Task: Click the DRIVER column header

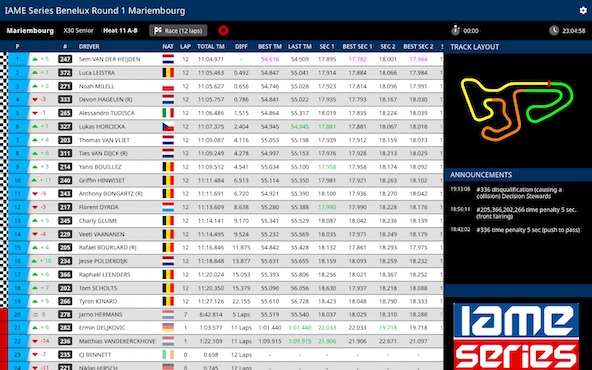Action: click(x=89, y=46)
